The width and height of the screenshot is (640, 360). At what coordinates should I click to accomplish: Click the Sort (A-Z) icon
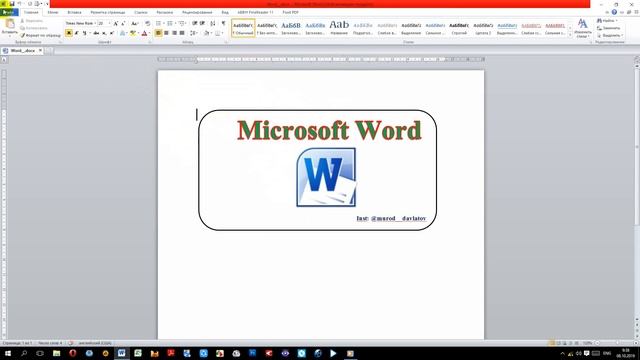coord(213,24)
